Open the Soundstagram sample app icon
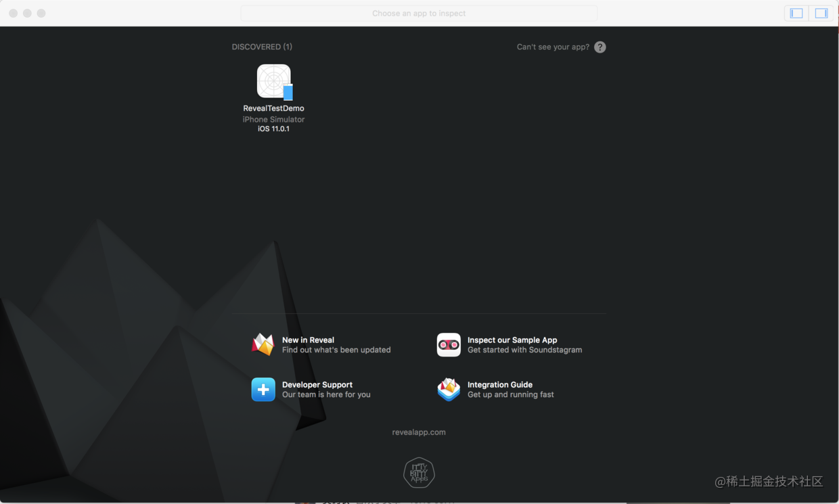The image size is (839, 504). [x=449, y=344]
